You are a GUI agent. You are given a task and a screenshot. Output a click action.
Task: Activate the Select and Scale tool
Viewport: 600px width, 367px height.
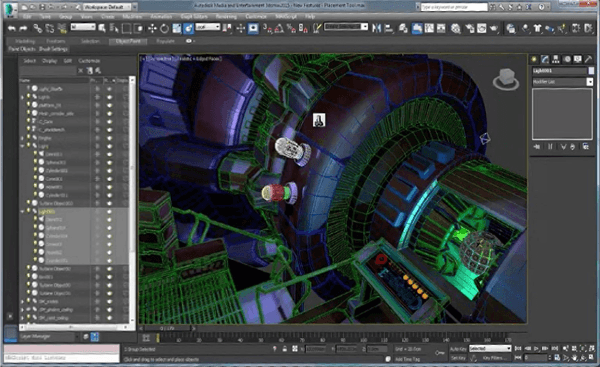(176, 28)
